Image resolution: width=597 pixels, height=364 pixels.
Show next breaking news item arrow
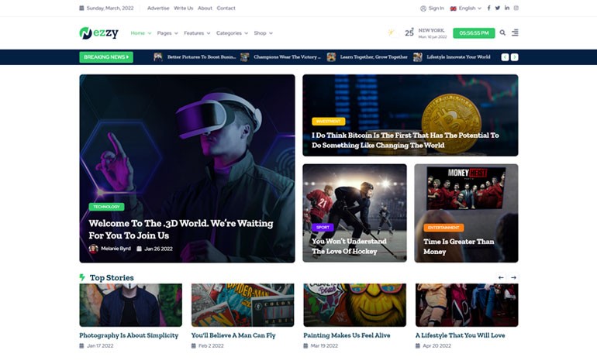click(x=514, y=57)
